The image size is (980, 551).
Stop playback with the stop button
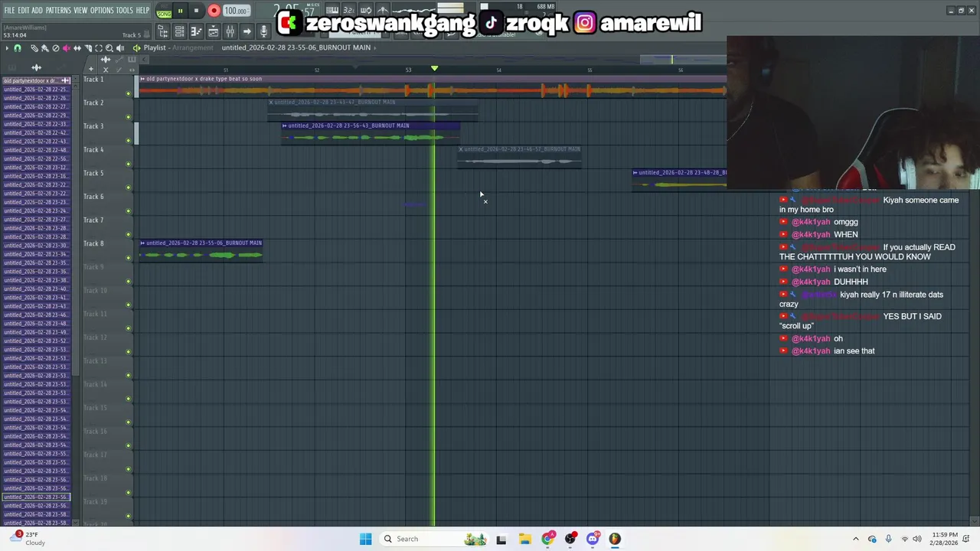pyautogui.click(x=196, y=11)
